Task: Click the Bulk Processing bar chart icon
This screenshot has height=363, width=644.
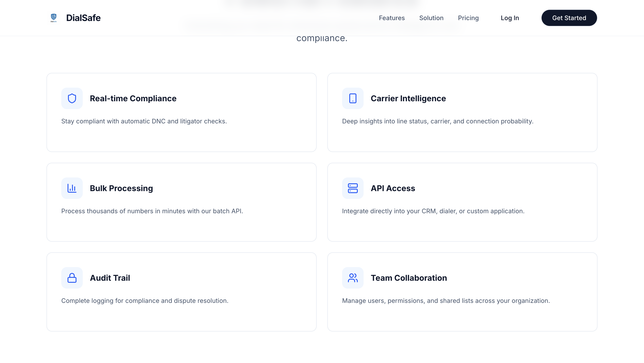Action: [x=72, y=188]
